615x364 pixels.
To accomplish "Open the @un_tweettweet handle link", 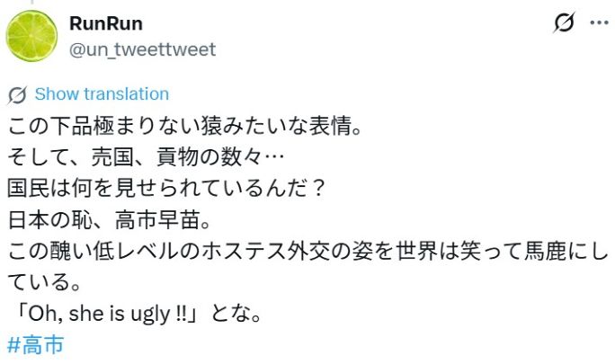I will [143, 49].
